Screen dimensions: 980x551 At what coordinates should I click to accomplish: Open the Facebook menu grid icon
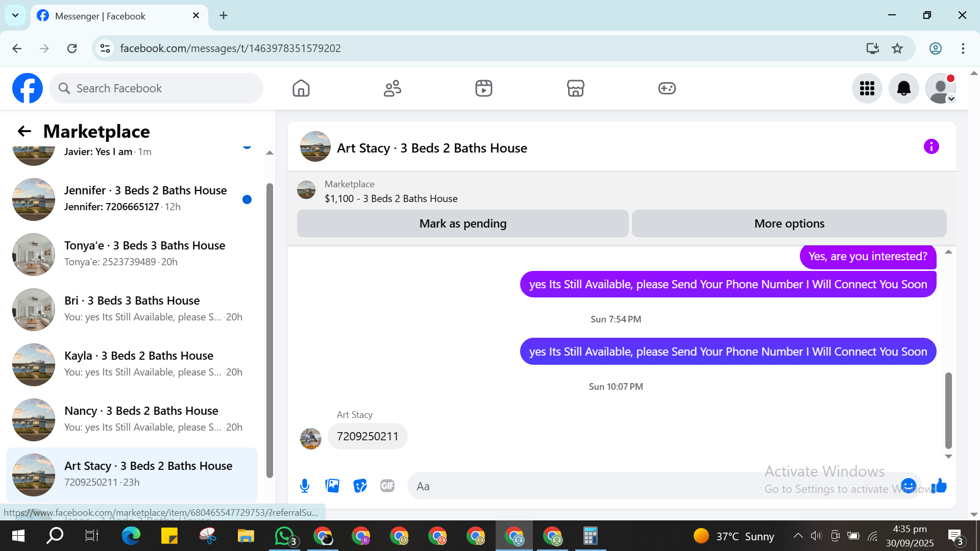point(867,88)
